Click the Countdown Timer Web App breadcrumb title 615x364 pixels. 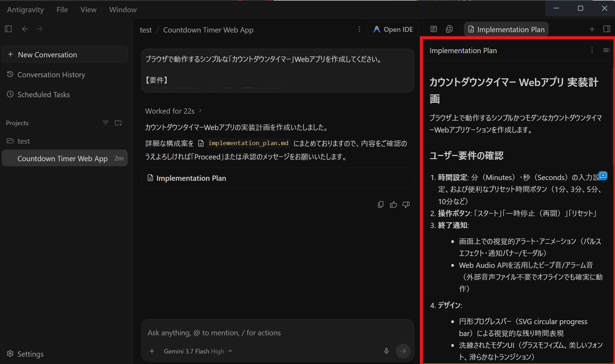(208, 30)
